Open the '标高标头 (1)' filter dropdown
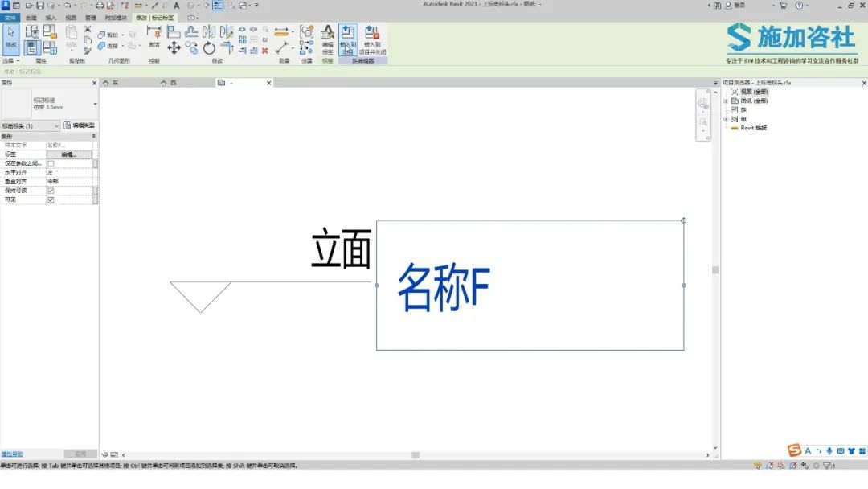The image size is (868, 489). 30,125
